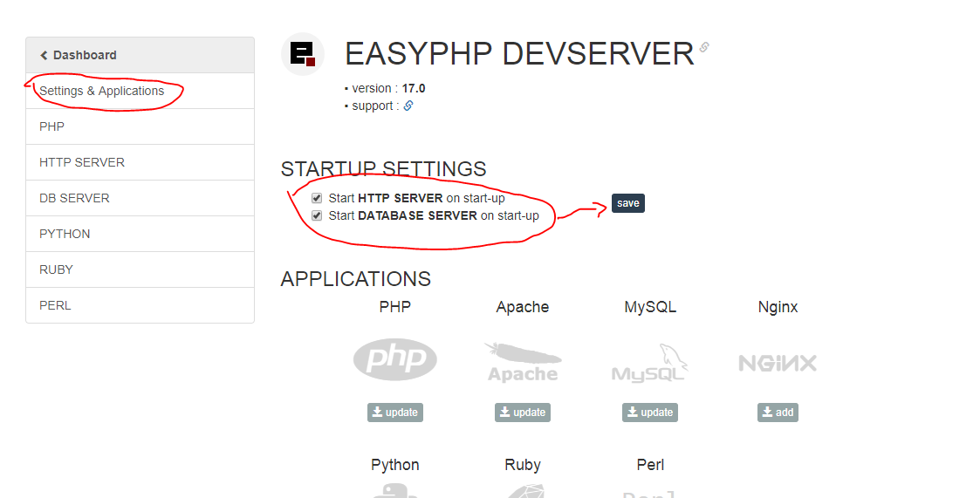Update the Apache application
The width and height of the screenshot is (980, 498).
pos(523,413)
